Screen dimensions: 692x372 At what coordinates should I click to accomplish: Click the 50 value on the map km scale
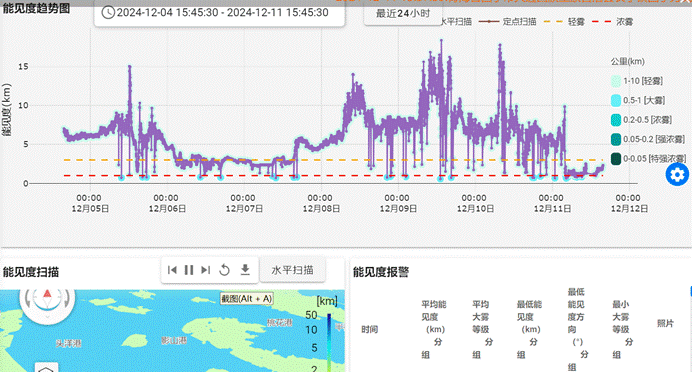311,315
